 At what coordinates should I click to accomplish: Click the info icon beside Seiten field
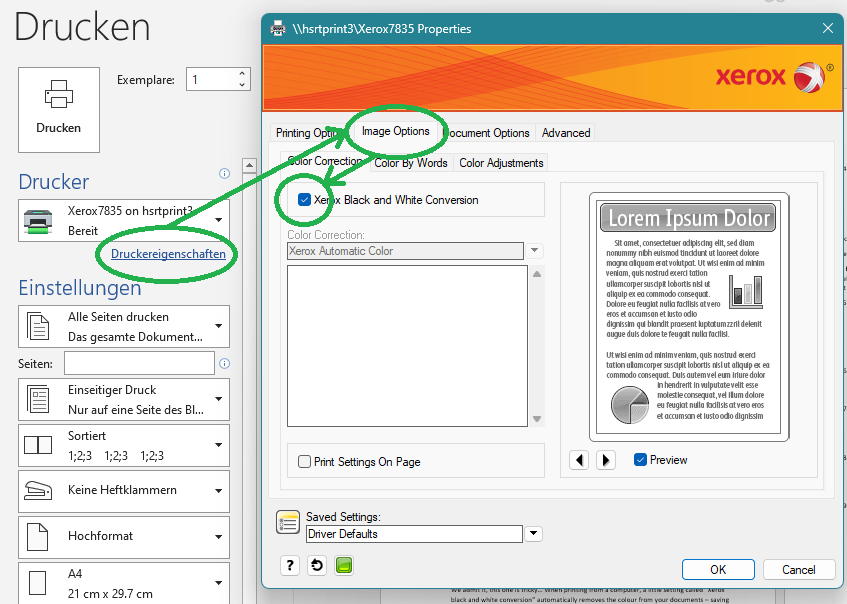pyautogui.click(x=225, y=364)
